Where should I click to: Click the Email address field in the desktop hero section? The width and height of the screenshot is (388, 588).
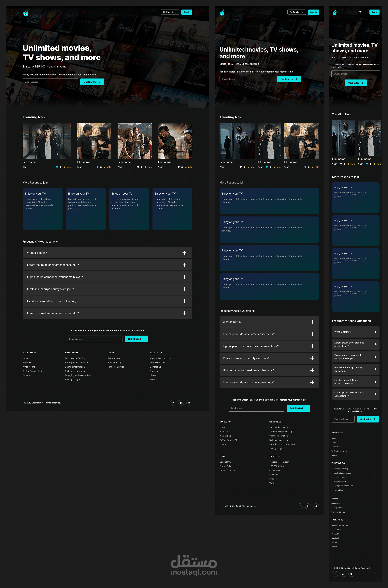coord(50,82)
